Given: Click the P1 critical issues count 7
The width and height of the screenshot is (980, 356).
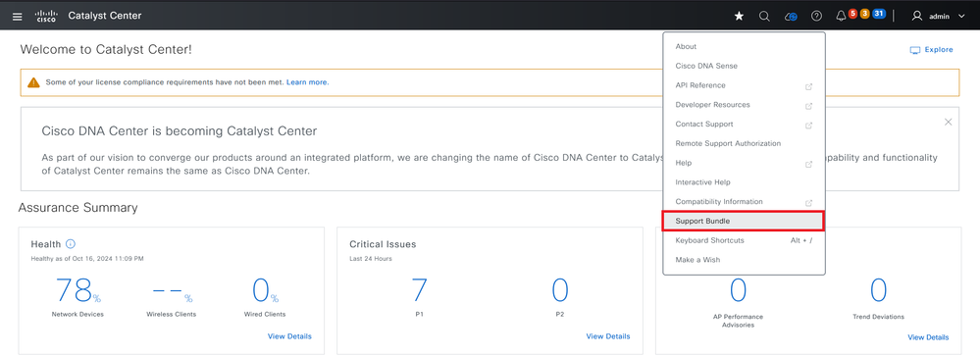Looking at the screenshot, I should (420, 290).
